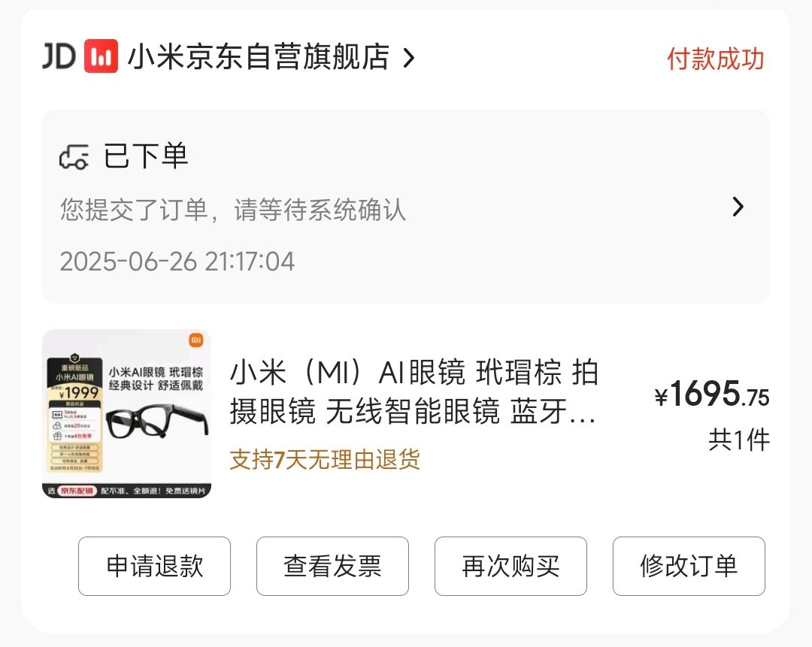Click the 查看发票 button
Image resolution: width=812 pixels, height=647 pixels.
click(x=332, y=566)
